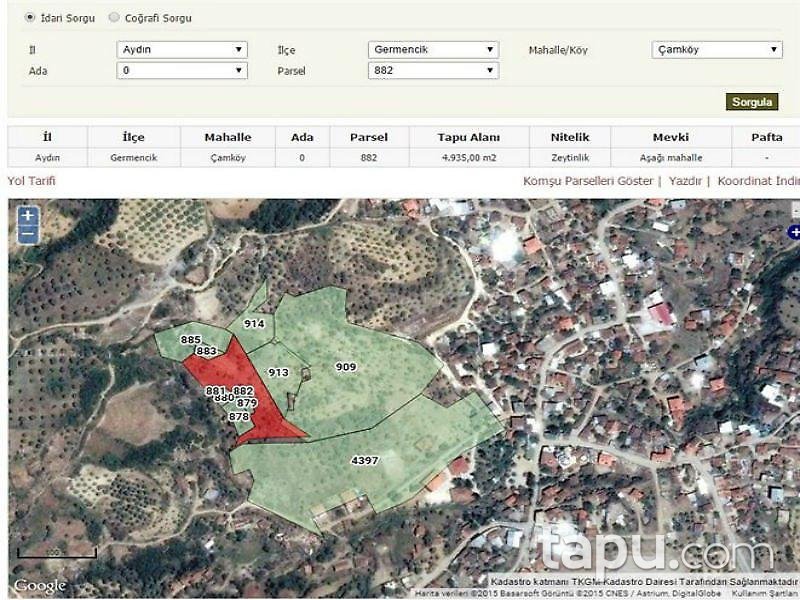Image resolution: width=800 pixels, height=600 pixels.
Task: Open the Ada dropdown showing 0
Action: tap(182, 70)
